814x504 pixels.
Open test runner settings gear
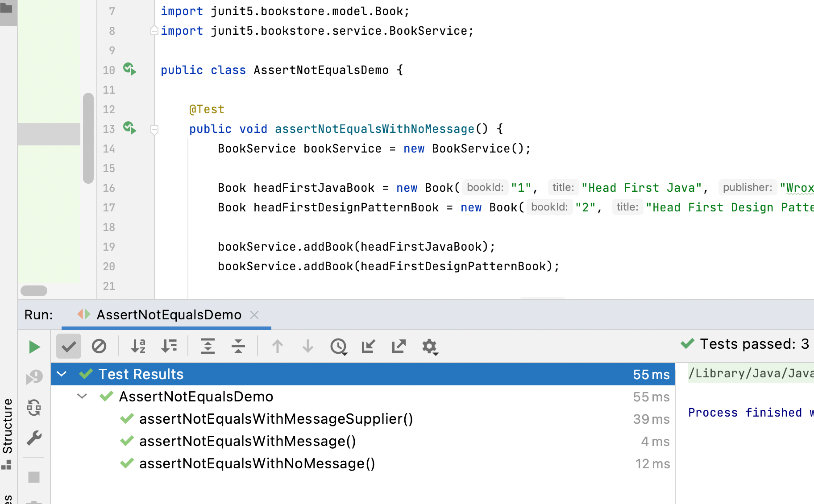(430, 347)
